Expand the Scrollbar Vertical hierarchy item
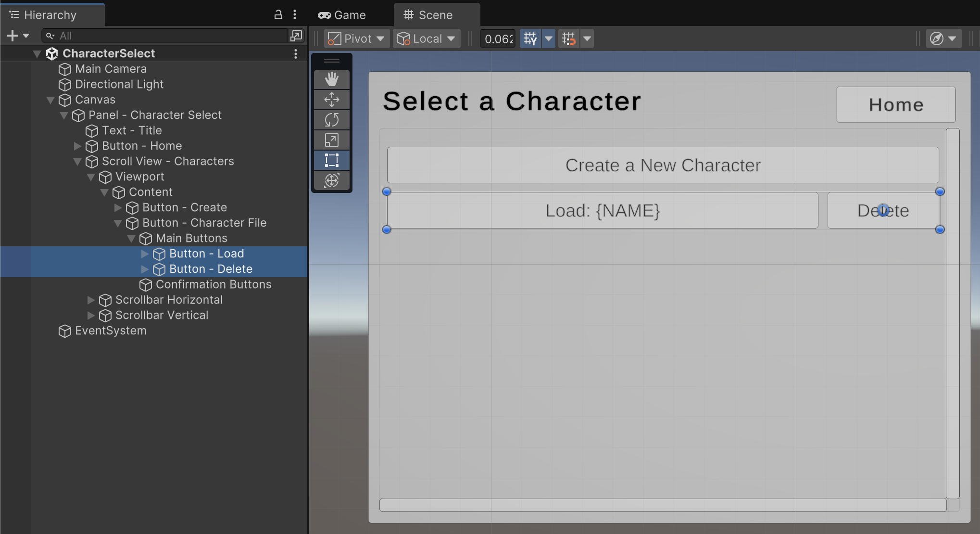The width and height of the screenshot is (980, 534). [x=91, y=316]
